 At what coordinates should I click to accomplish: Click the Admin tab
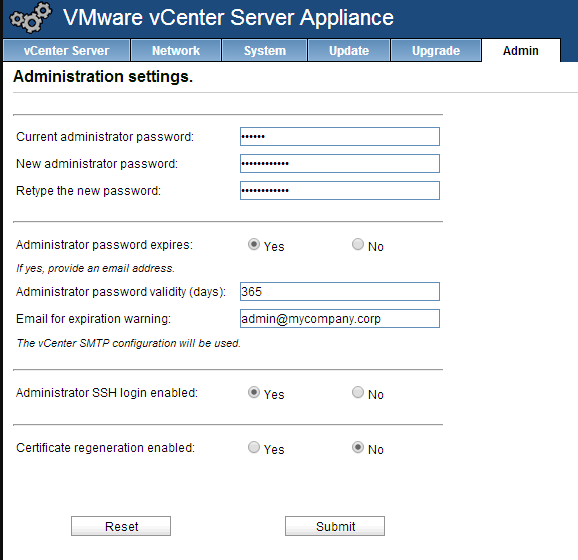pyautogui.click(x=520, y=51)
